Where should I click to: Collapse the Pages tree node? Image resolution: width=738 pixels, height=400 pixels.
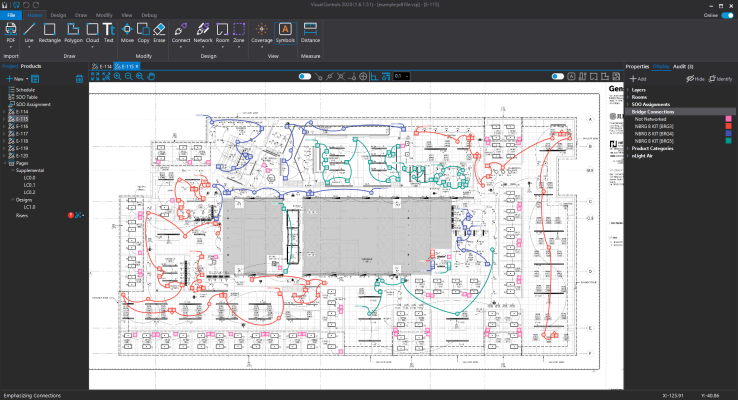[x=5, y=163]
